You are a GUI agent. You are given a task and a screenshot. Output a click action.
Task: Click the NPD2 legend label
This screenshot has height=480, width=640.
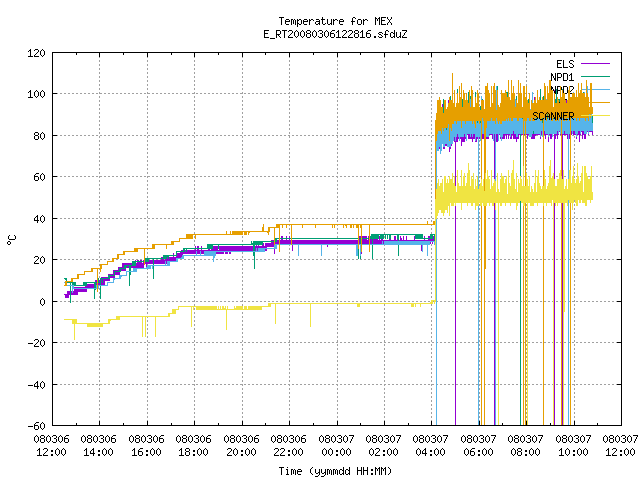click(x=562, y=90)
